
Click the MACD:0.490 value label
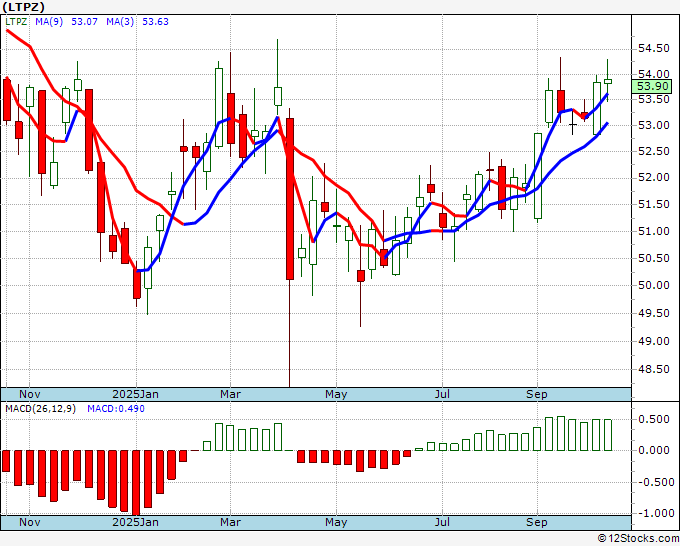[116, 409]
